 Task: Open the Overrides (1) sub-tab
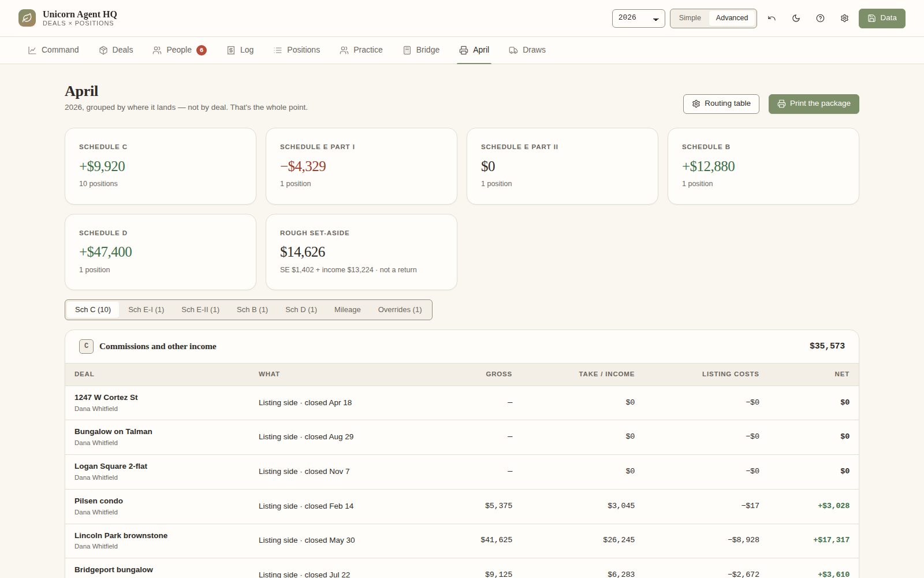[x=400, y=310]
